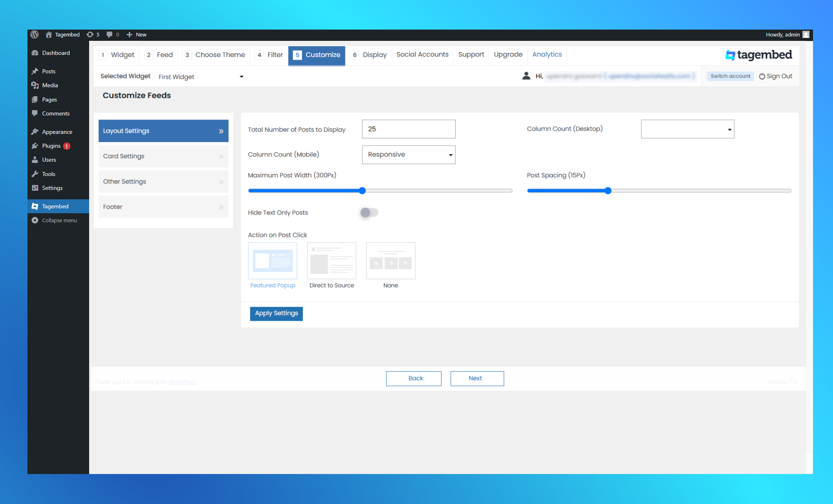
Task: Open Dashboard in the sidebar menu
Action: 58,53
